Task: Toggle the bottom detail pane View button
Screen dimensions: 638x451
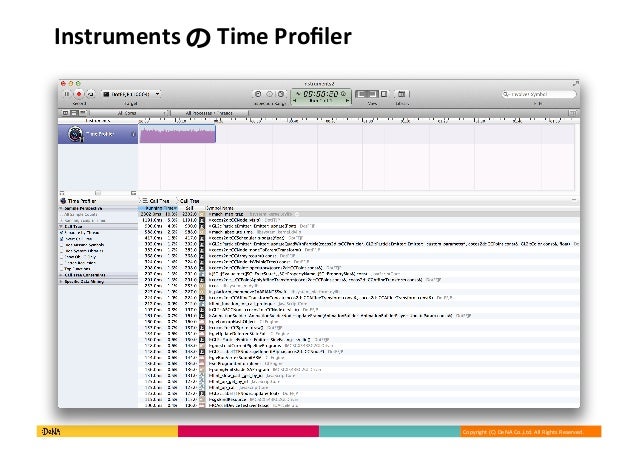Action: point(372,94)
